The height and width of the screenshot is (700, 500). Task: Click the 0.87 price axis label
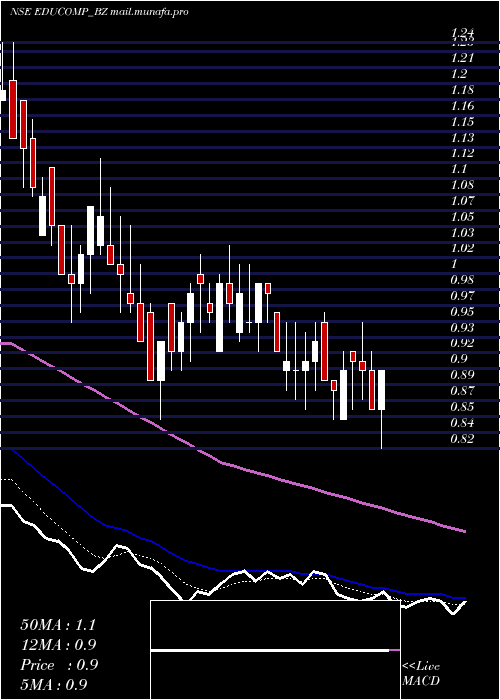point(462,391)
